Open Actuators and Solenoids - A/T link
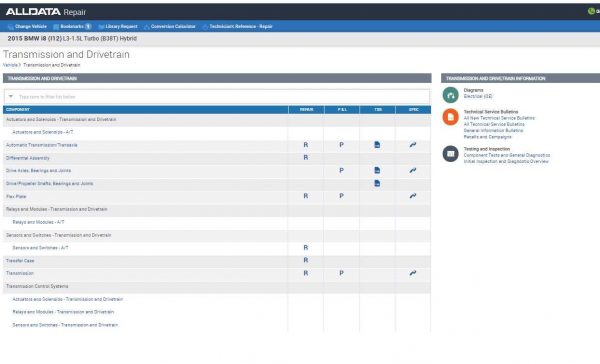 click(42, 132)
